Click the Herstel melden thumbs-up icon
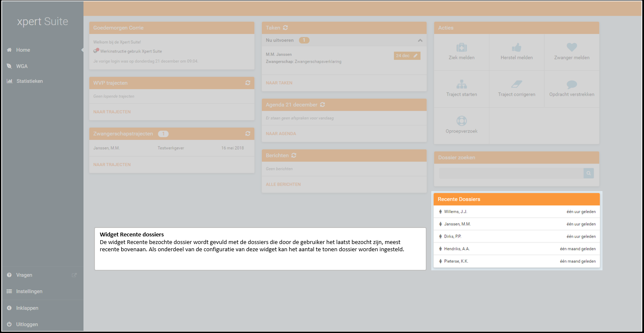This screenshot has width=644, height=333. coord(516,47)
